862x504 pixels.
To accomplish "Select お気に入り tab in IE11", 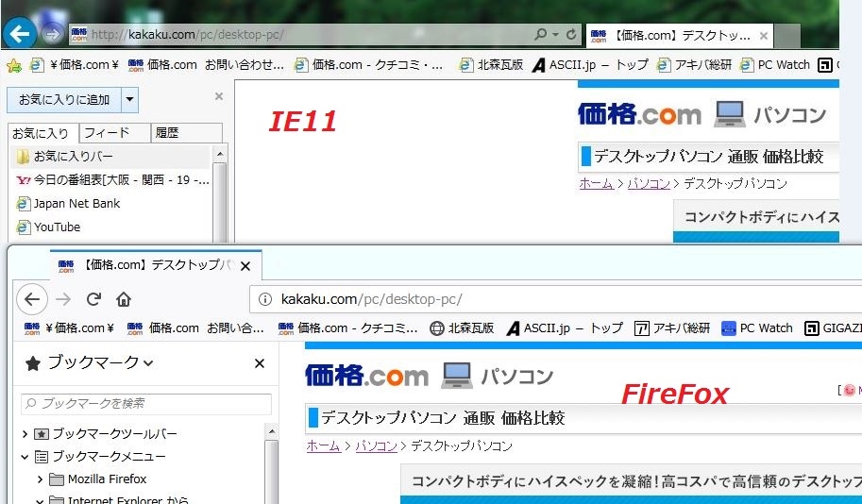I will pyautogui.click(x=43, y=133).
